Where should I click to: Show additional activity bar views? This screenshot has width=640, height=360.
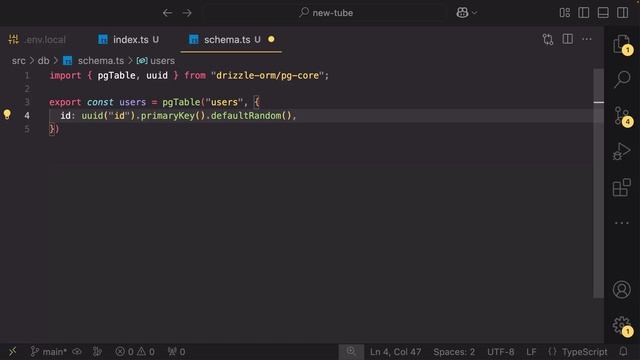click(x=622, y=223)
